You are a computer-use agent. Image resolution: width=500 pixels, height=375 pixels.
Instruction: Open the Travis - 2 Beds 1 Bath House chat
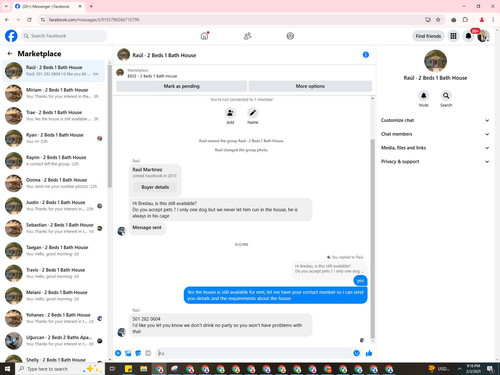pos(54,273)
